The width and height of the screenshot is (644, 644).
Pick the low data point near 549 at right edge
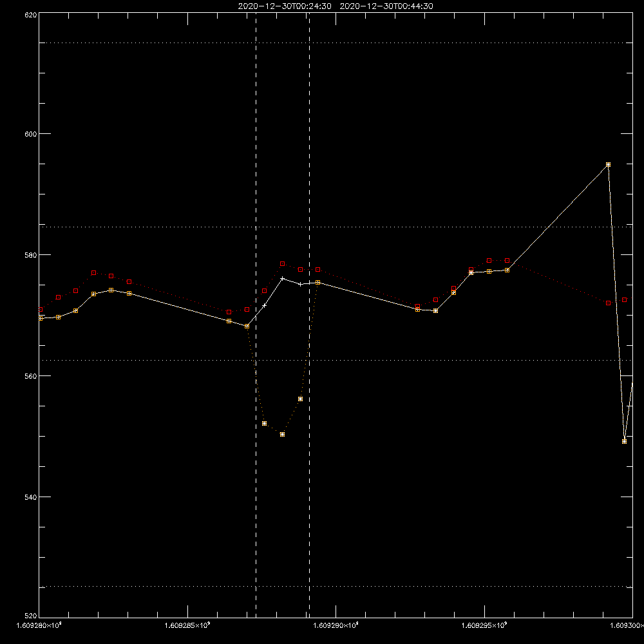pos(624,442)
